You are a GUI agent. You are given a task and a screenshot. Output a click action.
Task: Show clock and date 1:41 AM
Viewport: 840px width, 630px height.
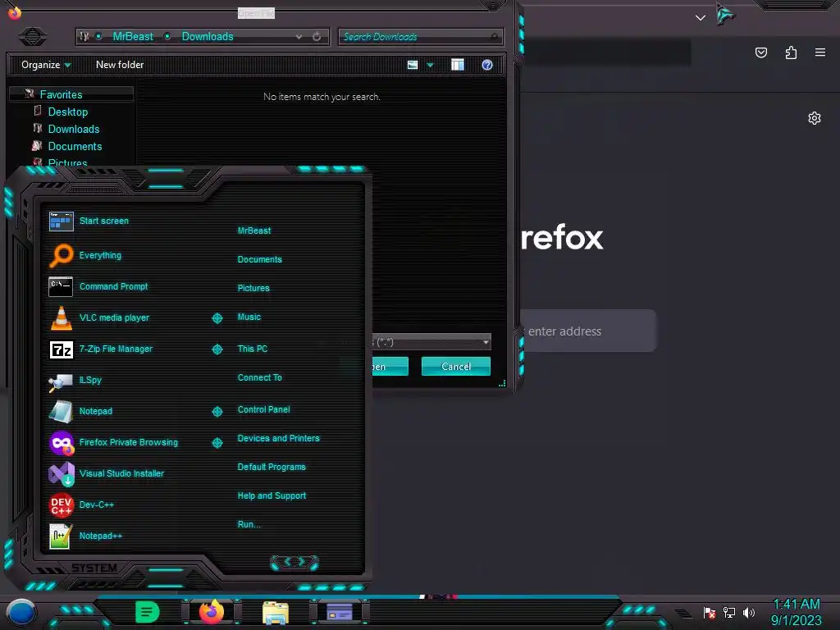(796, 612)
